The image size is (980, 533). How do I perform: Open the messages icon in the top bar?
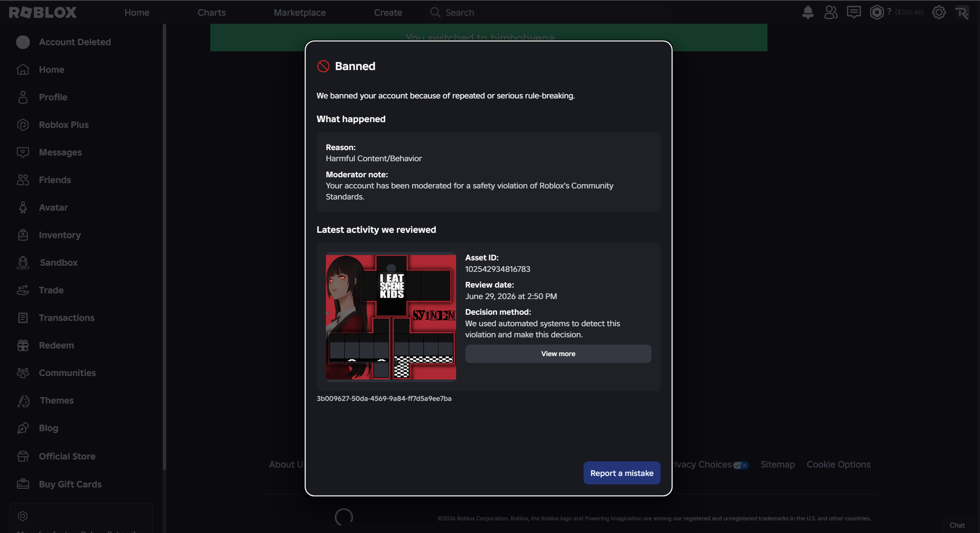(x=854, y=12)
